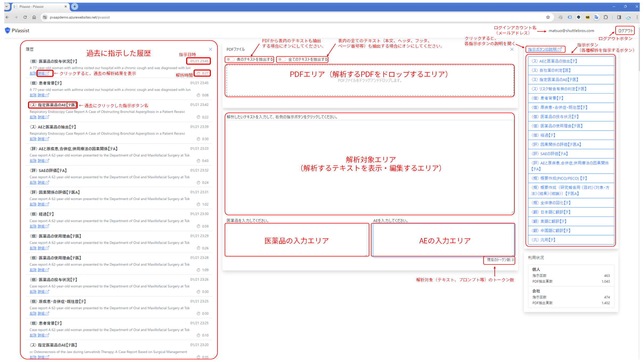Click the PVassist shield logo
The width and height of the screenshot is (644, 362).
tap(7, 31)
